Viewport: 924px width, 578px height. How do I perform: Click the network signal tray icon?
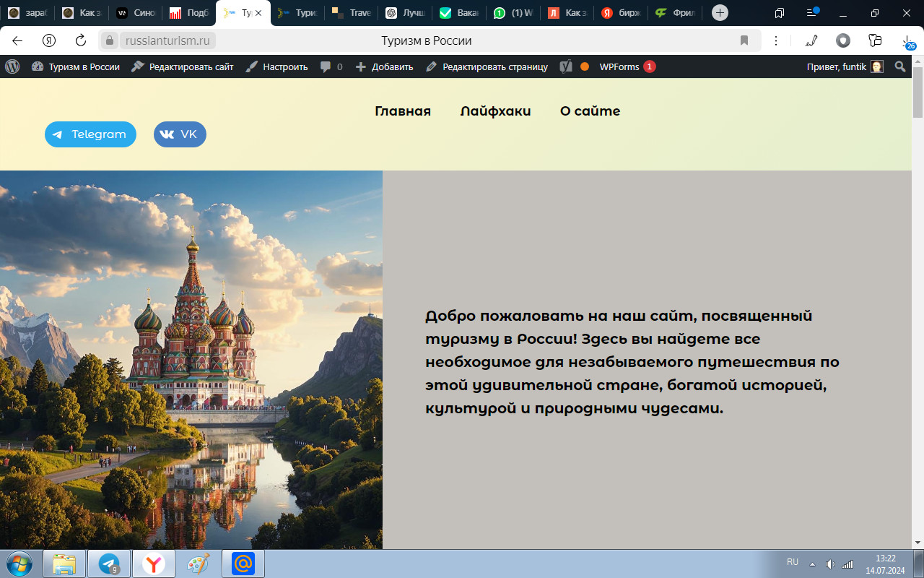click(847, 564)
